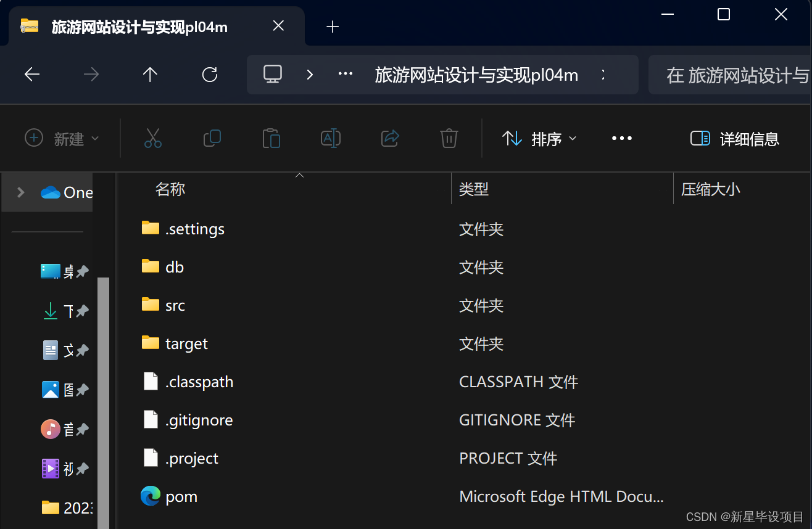Sort by the 名称 column header

coord(170,189)
